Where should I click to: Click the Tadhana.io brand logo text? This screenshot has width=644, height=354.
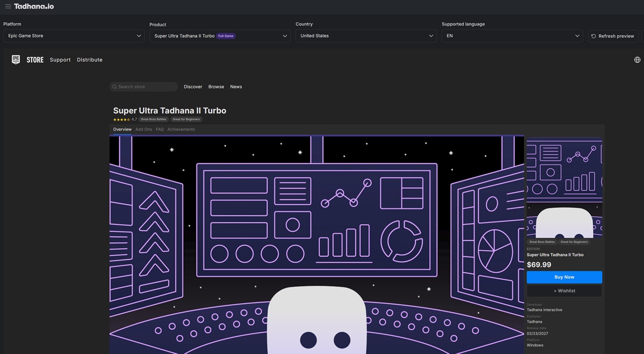point(34,6)
